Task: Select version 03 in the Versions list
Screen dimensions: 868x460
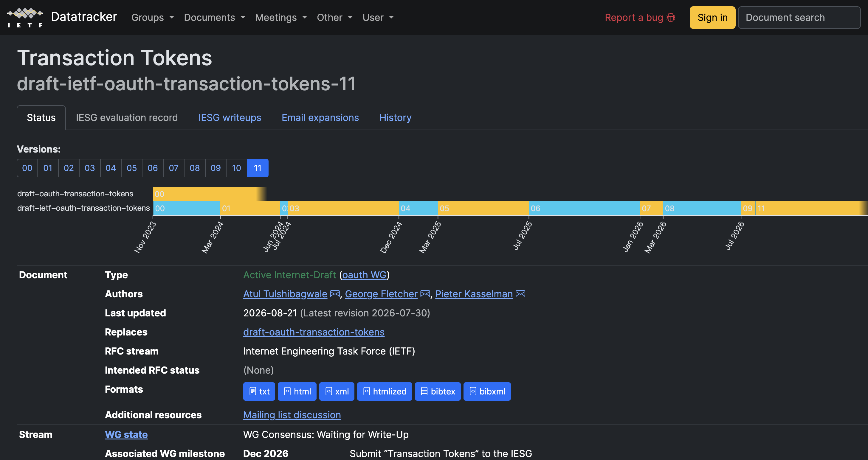Action: coord(90,168)
